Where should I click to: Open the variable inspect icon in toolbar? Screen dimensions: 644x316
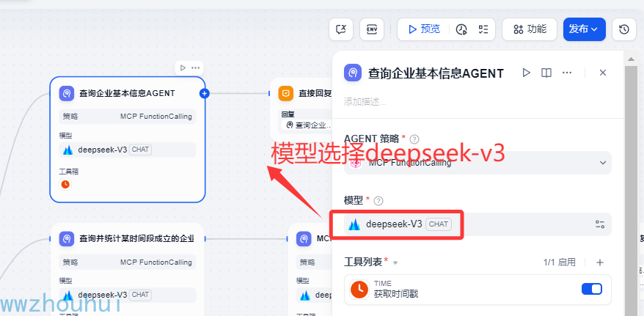pyautogui.click(x=341, y=29)
